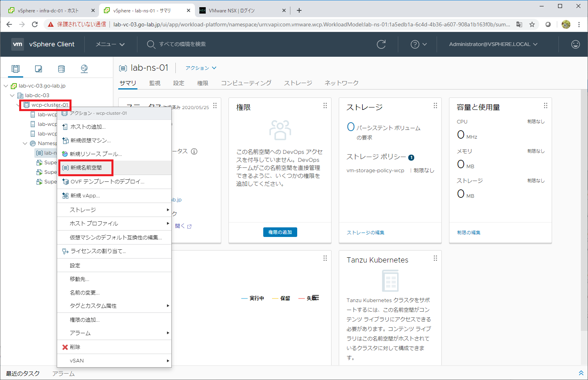Collapse the Namespaces resource pool node
The height and width of the screenshot is (380, 588).
(x=25, y=143)
